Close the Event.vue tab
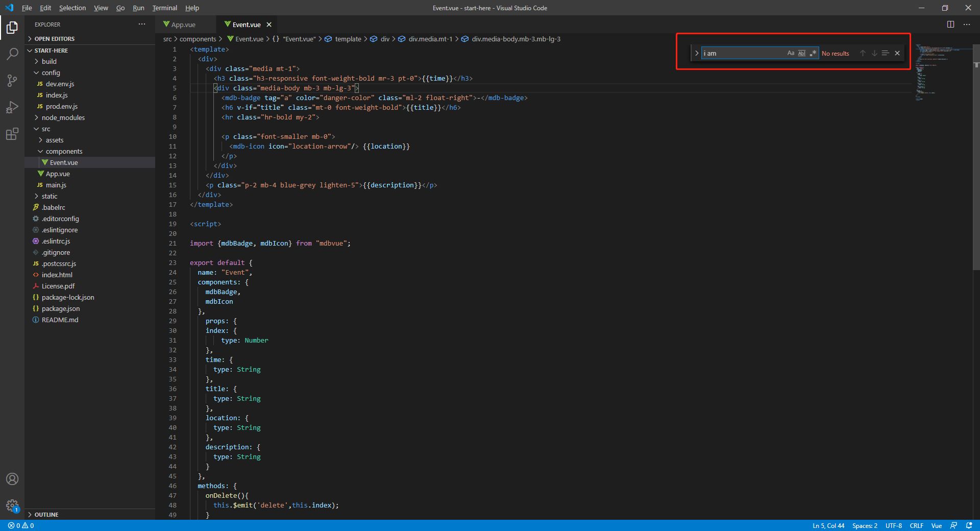 pos(269,25)
